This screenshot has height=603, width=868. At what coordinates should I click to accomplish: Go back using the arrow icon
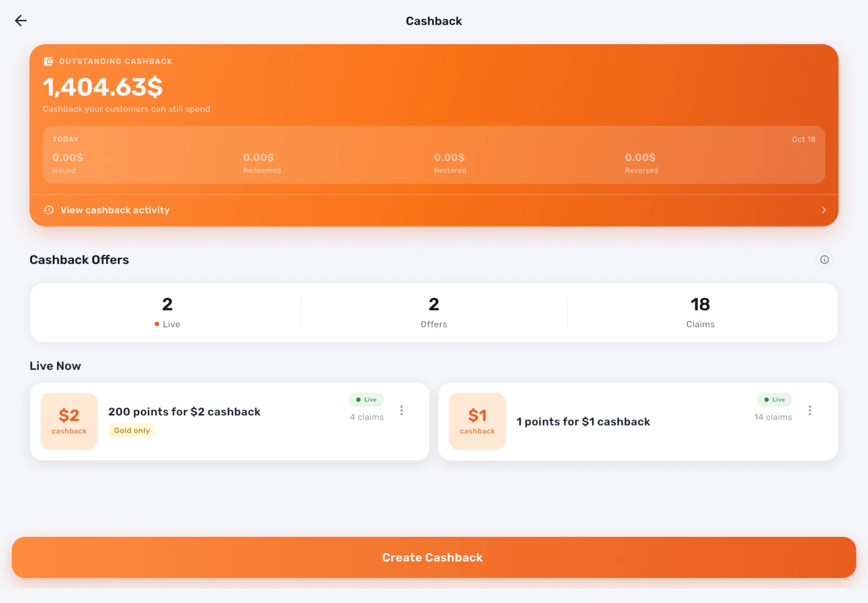pyautogui.click(x=21, y=21)
